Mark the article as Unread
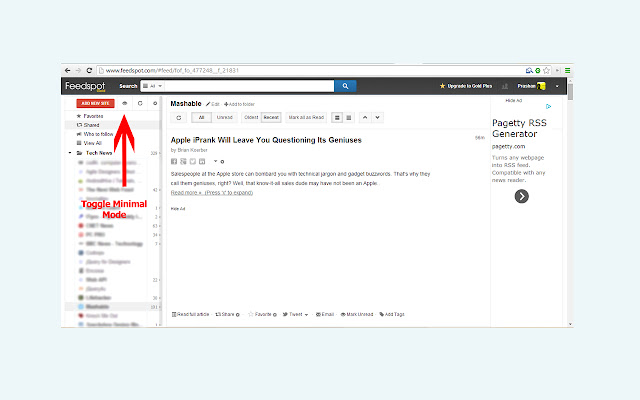 [x=357, y=314]
